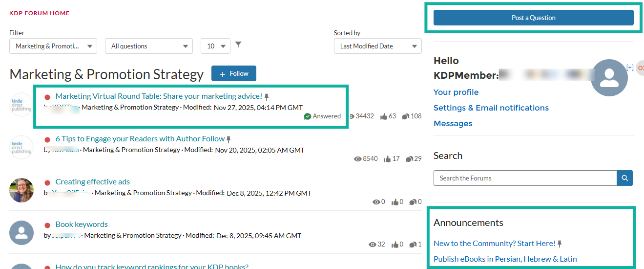Click the author photo on Creating effective ads row

pos(21,190)
